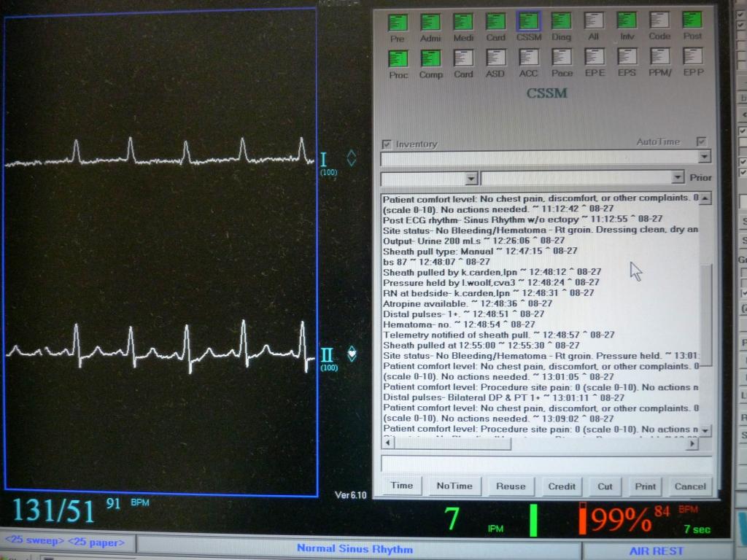The width and height of the screenshot is (747, 560).
Task: Click the log list's scroll-up arrow
Action: [x=705, y=198]
